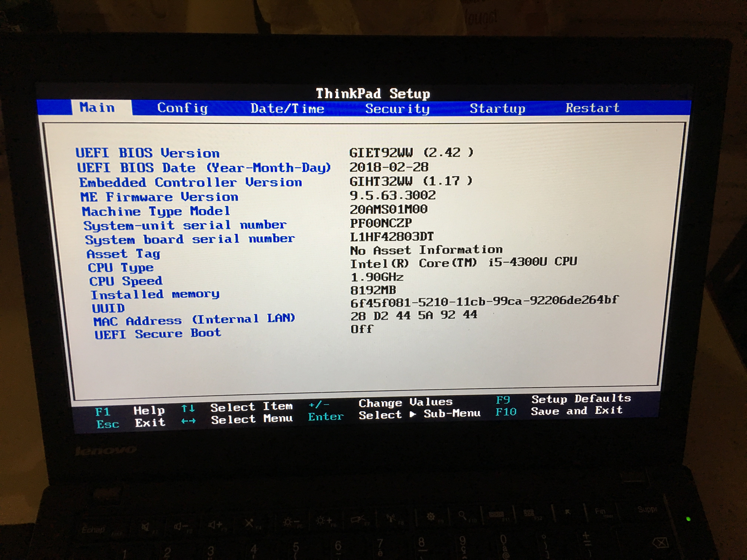Click the Esc Exit key hint
The width and height of the screenshot is (747, 560).
point(108,424)
